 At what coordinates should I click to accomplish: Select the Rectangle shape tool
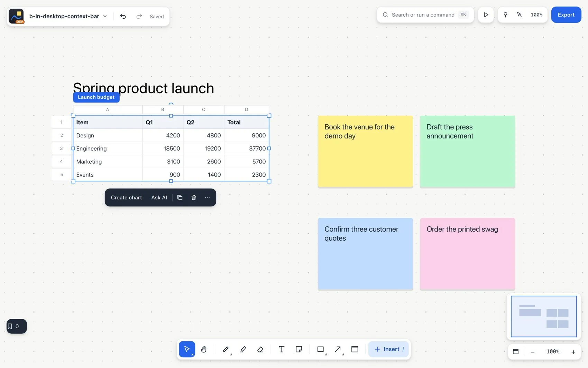tap(321, 349)
